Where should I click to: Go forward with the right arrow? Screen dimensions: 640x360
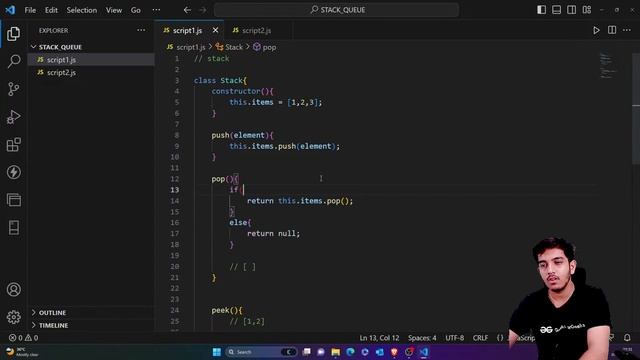tap(203, 10)
